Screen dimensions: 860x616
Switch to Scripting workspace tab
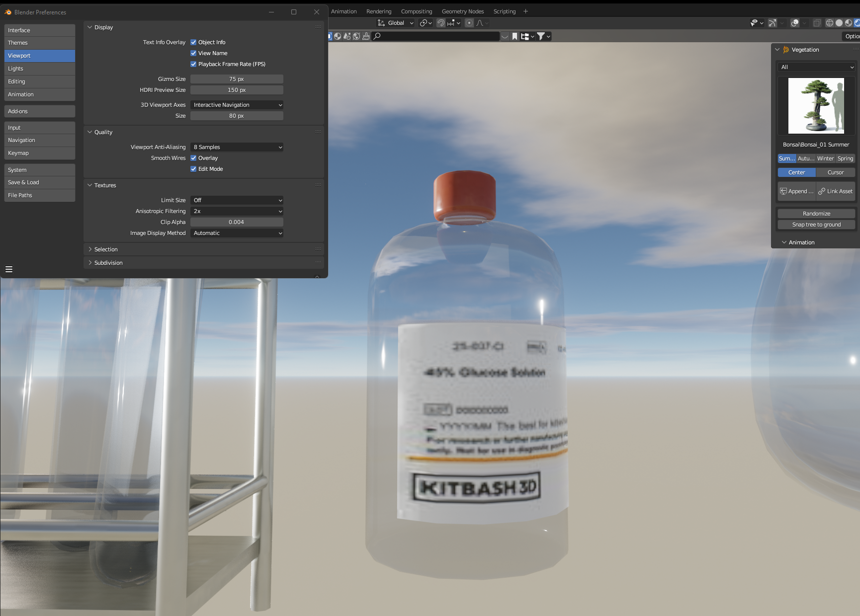pos(505,11)
